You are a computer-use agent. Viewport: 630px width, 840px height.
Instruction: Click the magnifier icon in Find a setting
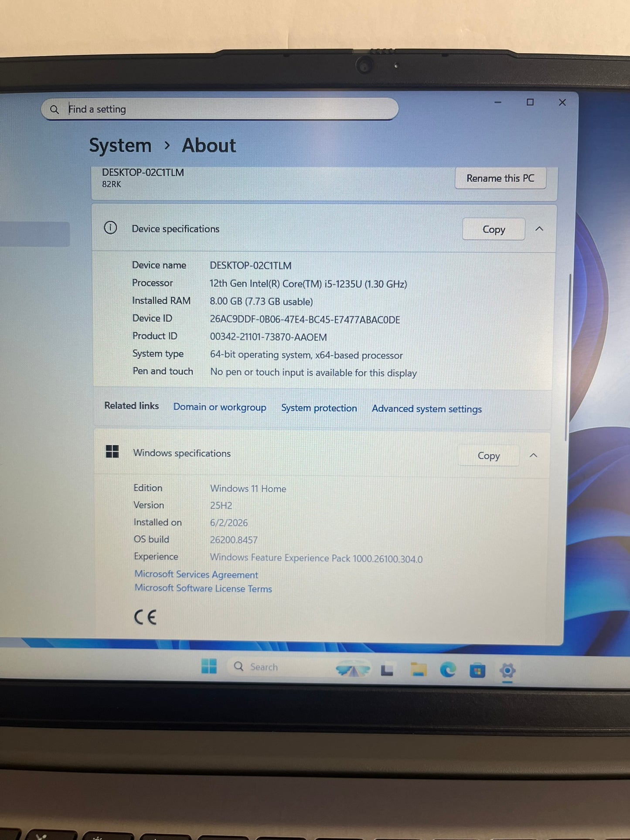coord(54,109)
